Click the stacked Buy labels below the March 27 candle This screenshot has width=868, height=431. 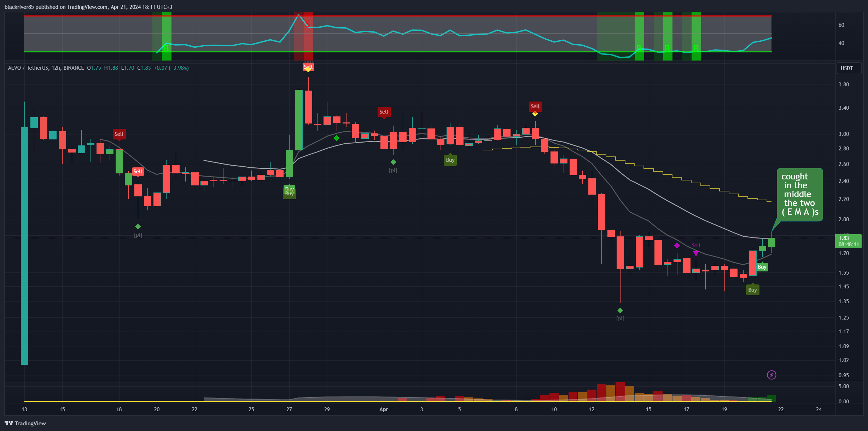coord(289,191)
